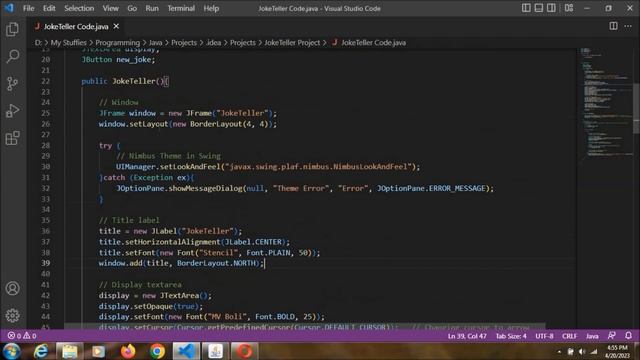Click "Stencil" font name on line 38

click(218, 253)
